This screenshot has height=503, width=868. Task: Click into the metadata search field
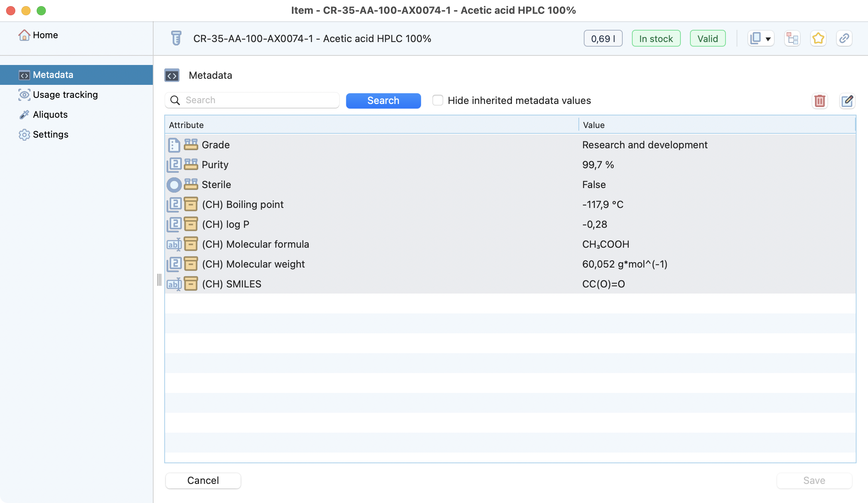260,100
